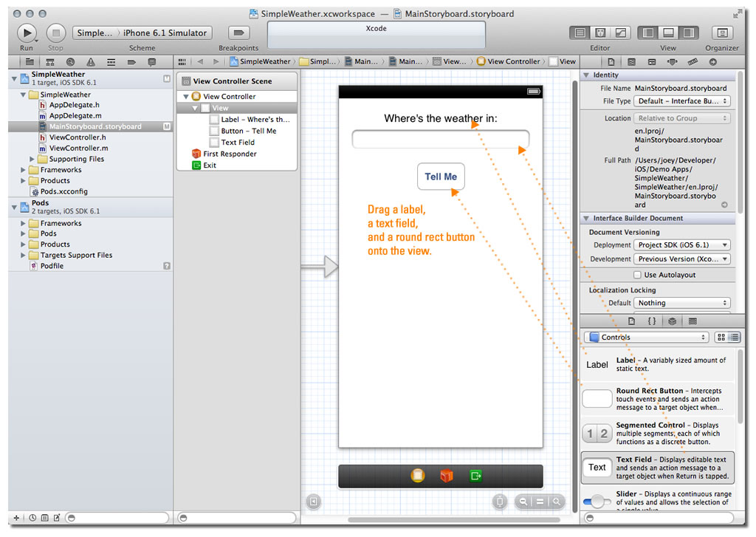The image size is (756, 537).
Task: Click the Tell Me button on canvas
Action: tap(441, 177)
